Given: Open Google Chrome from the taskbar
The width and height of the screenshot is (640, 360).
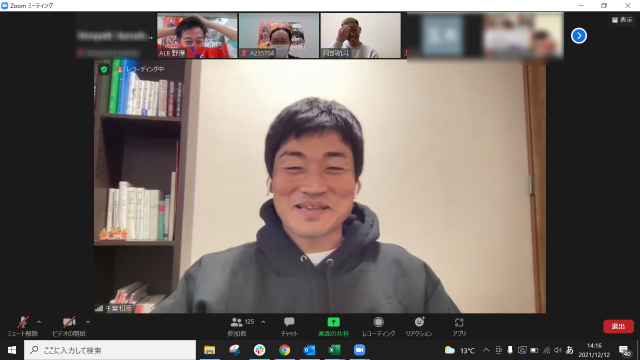Looking at the screenshot, I should tap(284, 350).
